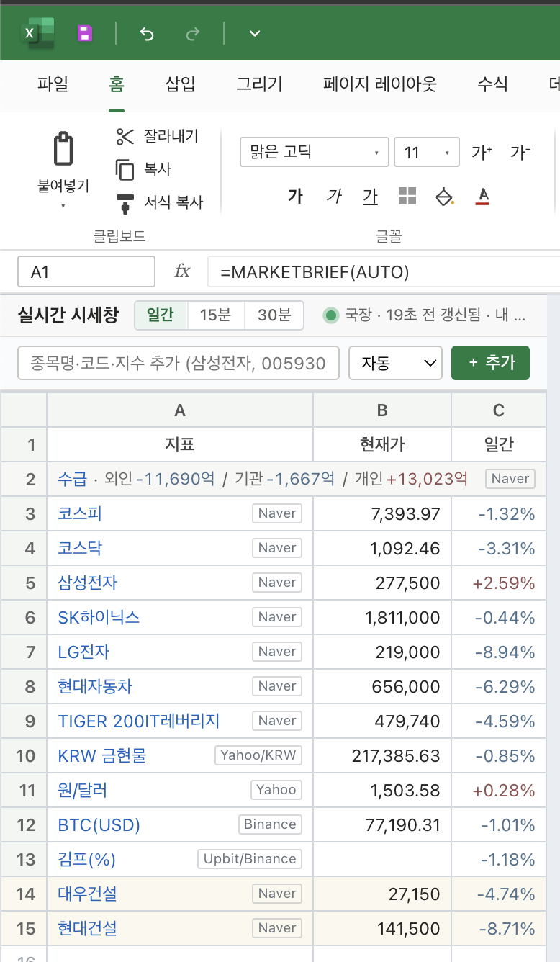Image resolution: width=560 pixels, height=962 pixels.
Task: Open the 현대자동차 link
Action: (x=95, y=686)
